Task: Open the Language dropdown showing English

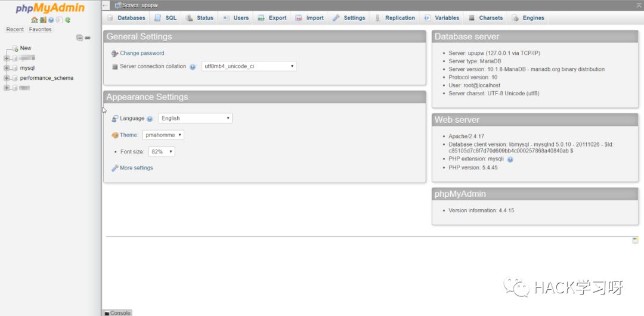Action: click(x=195, y=118)
